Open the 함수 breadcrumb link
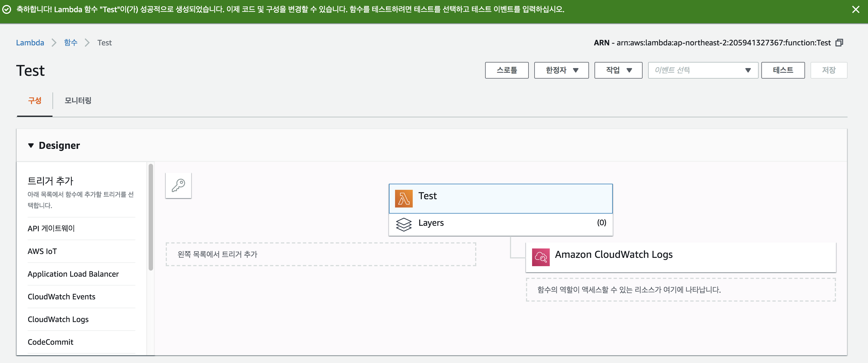Screen dimensions: 868x363 (x=71, y=43)
